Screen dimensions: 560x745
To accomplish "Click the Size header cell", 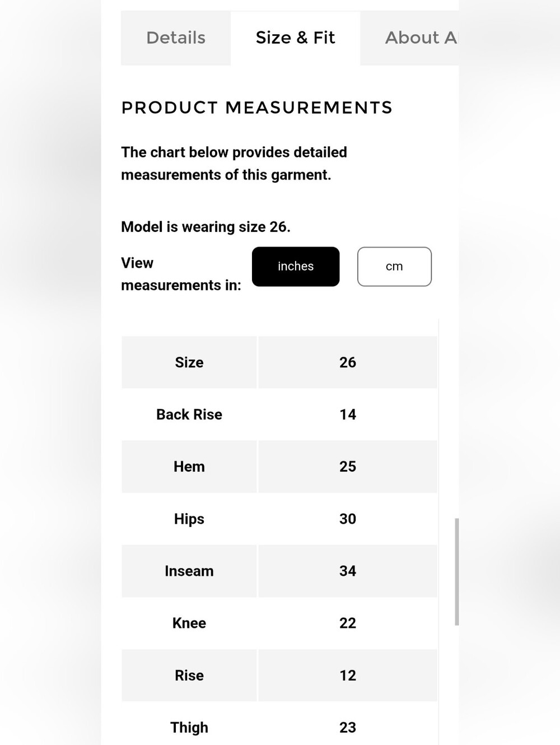I will click(x=189, y=362).
